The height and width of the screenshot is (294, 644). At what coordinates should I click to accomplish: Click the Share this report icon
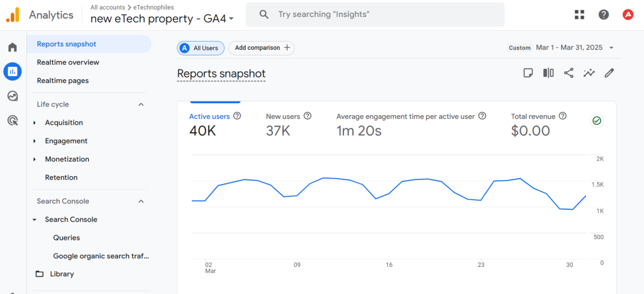coord(569,73)
